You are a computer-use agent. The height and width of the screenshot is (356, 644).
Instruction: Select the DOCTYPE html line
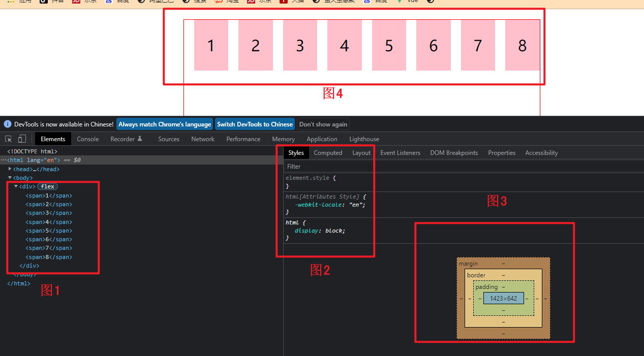click(32, 151)
